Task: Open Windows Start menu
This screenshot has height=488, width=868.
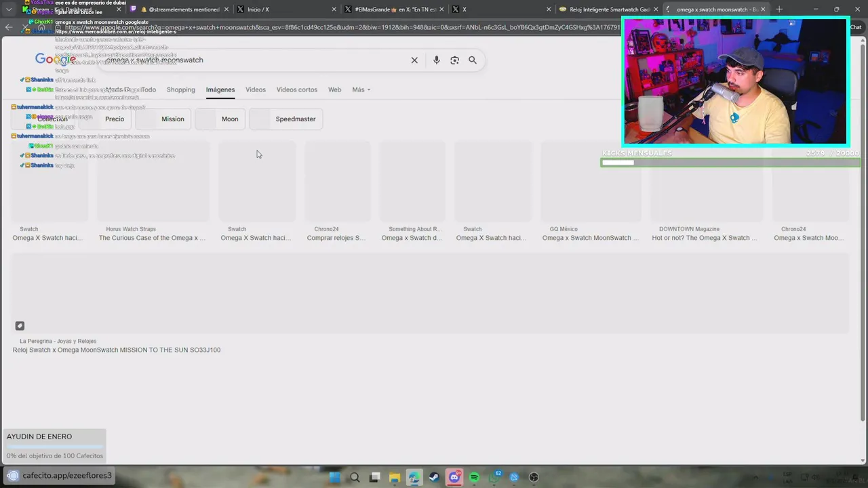Action: (334, 477)
